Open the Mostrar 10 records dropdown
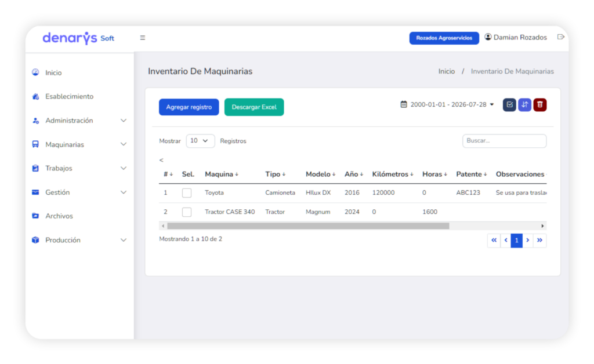 coord(200,141)
